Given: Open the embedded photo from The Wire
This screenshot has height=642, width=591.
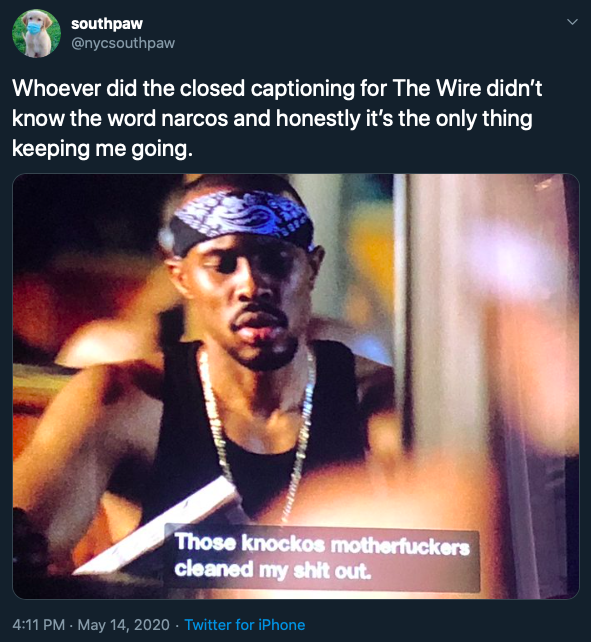Looking at the screenshot, I should coord(296,386).
